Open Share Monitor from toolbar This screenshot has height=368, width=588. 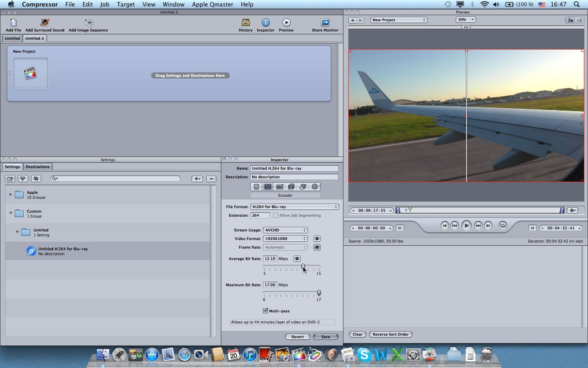coord(325,23)
